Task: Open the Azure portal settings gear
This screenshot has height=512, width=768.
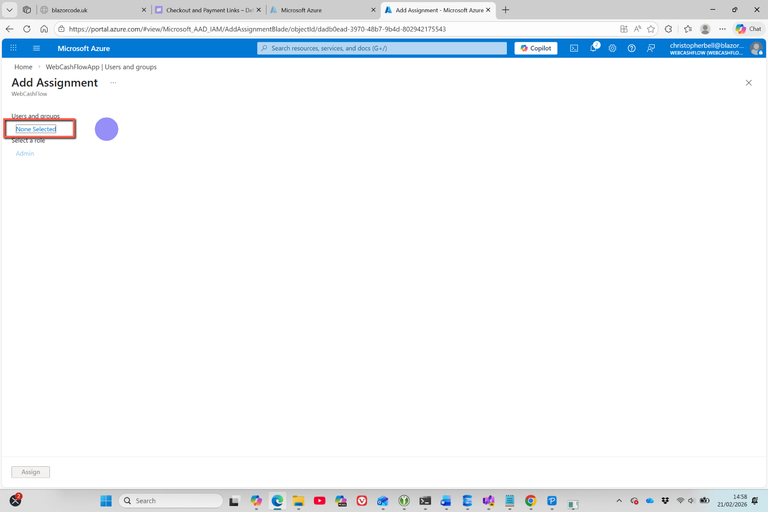Action: (612, 48)
